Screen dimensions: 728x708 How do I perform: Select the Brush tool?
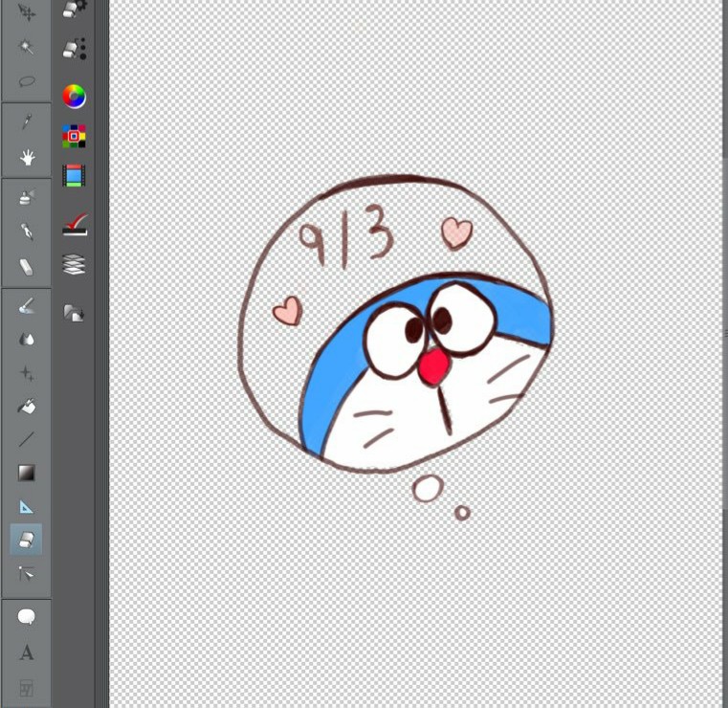point(27,306)
